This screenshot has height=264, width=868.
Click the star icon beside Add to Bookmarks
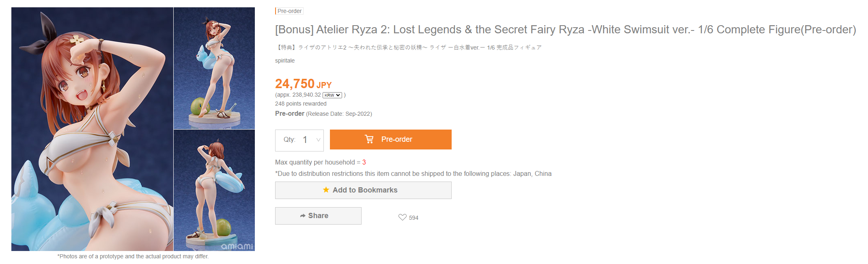(x=326, y=190)
